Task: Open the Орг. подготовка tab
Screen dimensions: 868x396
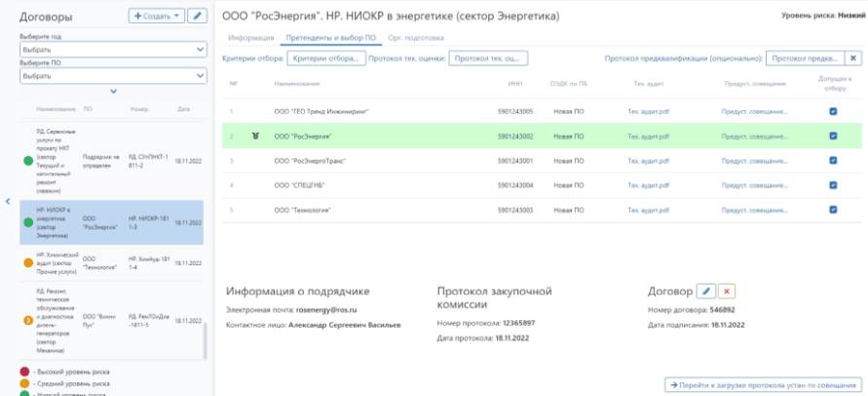Action: pyautogui.click(x=416, y=37)
